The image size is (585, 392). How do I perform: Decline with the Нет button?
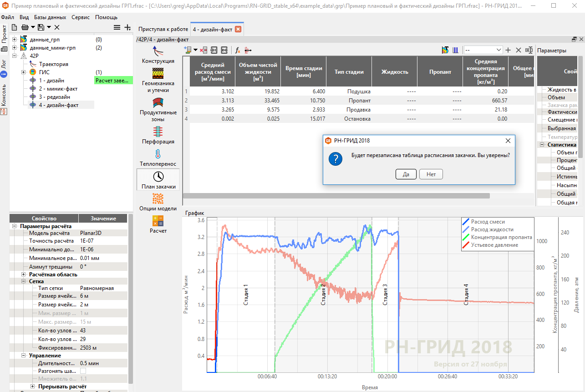[x=431, y=174]
